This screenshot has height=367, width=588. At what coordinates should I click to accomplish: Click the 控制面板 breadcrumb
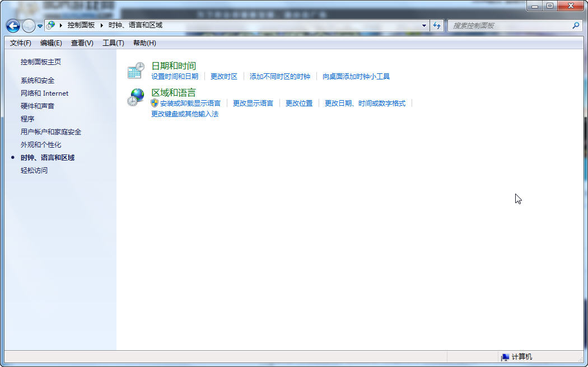81,25
